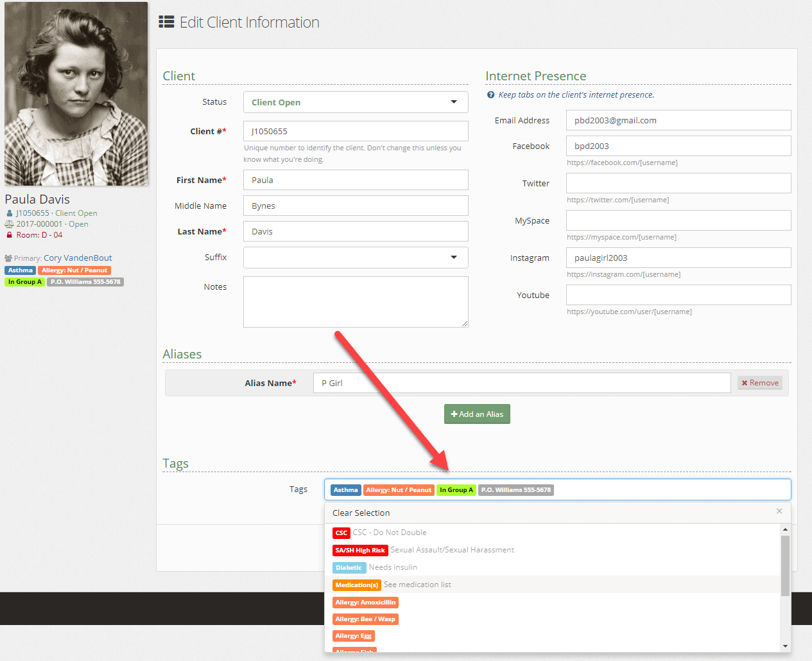Click Clear Selection in the tags dropdown
Screen dimensions: 812x661
click(361, 513)
